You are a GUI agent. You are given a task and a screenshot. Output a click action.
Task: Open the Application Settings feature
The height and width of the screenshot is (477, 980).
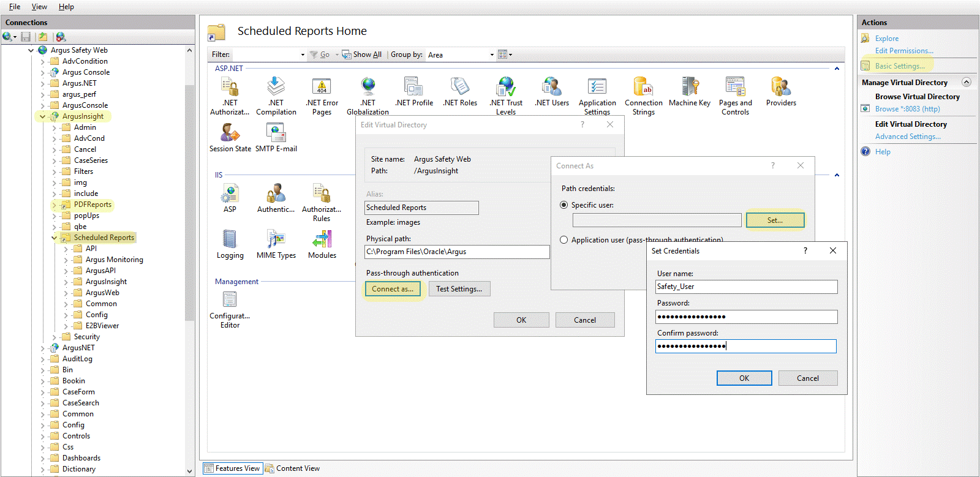click(x=597, y=96)
